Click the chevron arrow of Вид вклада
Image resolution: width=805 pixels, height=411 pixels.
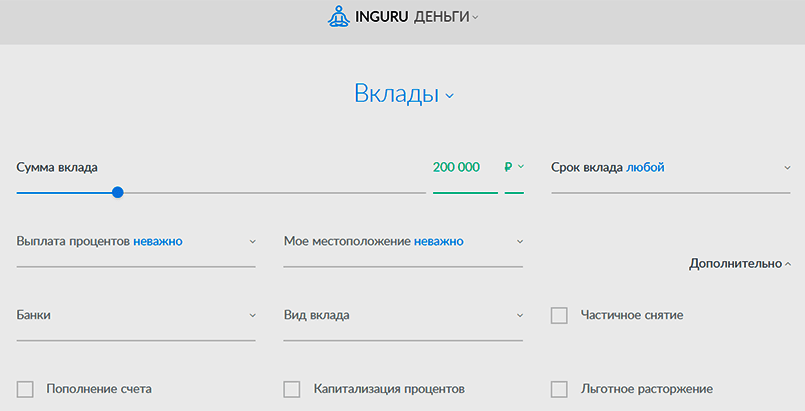coord(520,315)
